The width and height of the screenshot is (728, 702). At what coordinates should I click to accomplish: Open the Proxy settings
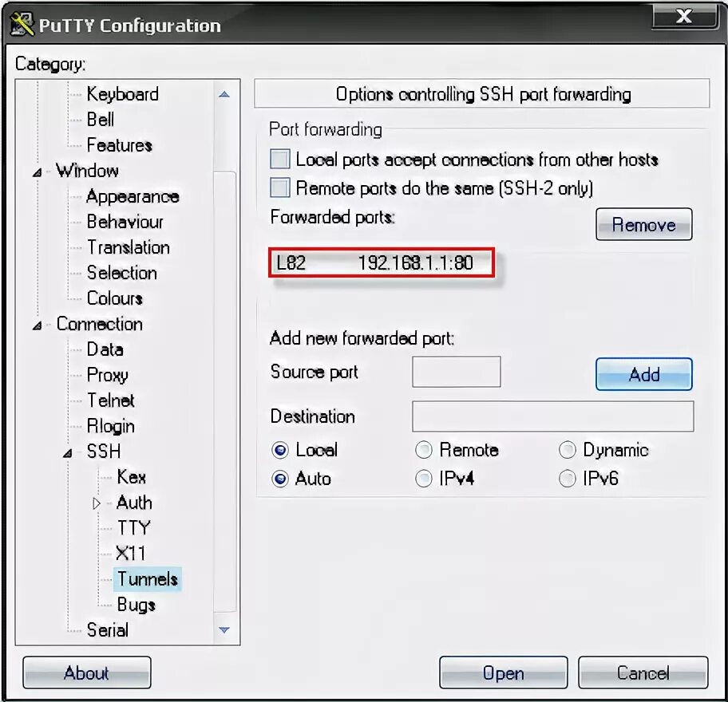[x=107, y=375]
